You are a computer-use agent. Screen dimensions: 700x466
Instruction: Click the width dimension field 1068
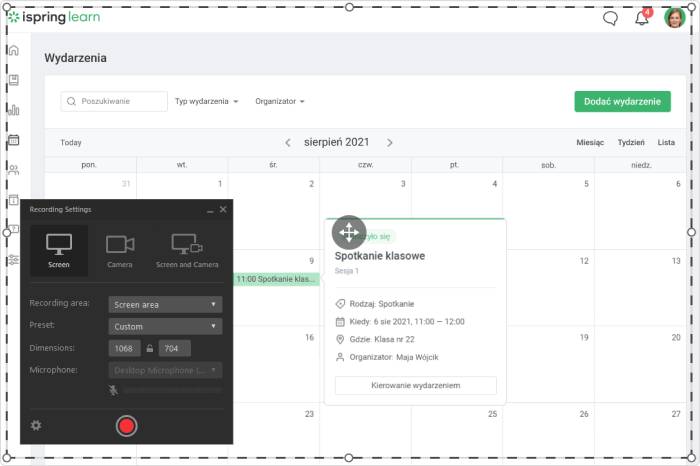click(125, 348)
